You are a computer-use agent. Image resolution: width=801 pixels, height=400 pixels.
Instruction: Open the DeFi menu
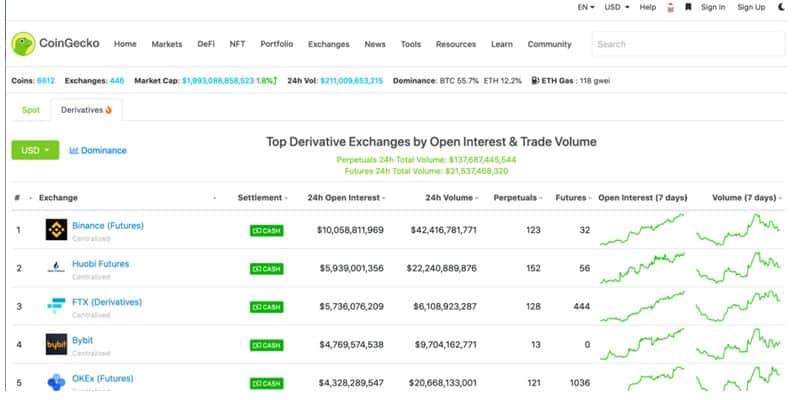(206, 44)
